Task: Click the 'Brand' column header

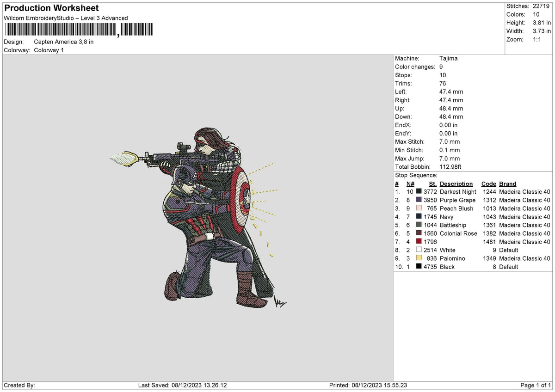Action: pos(508,184)
